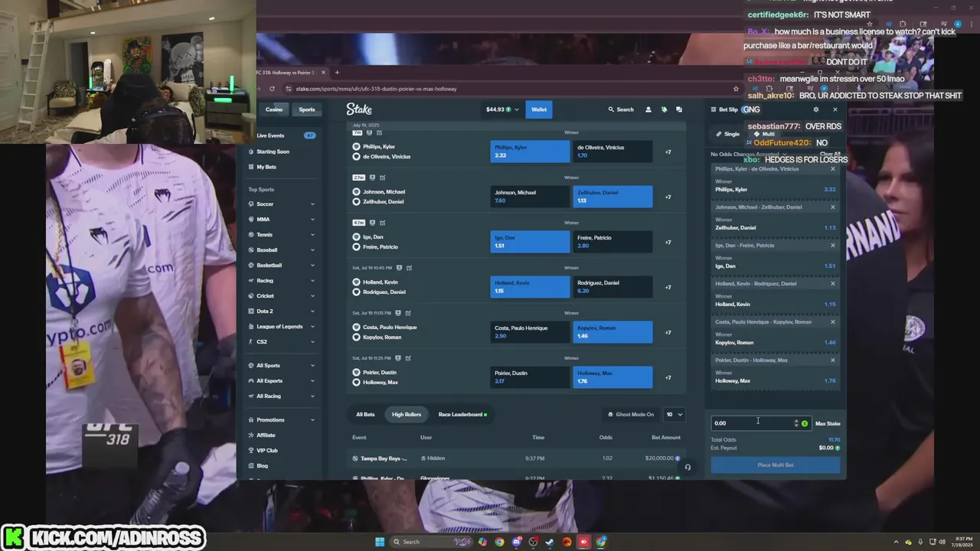
Task: Open stream icon for Costa vs Kopylov fight
Action: [x=398, y=313]
